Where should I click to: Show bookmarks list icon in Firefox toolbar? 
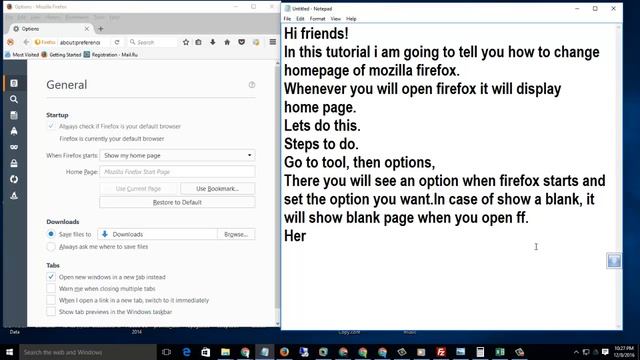198,42
